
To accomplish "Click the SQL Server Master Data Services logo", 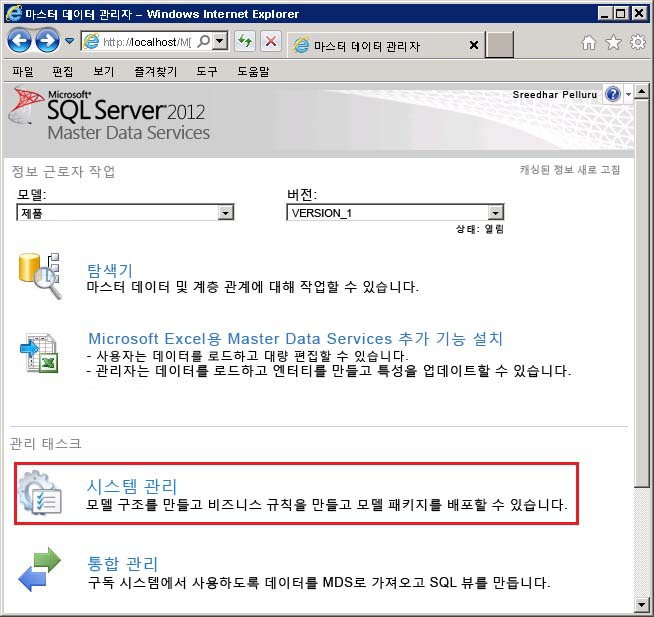I will tap(109, 114).
